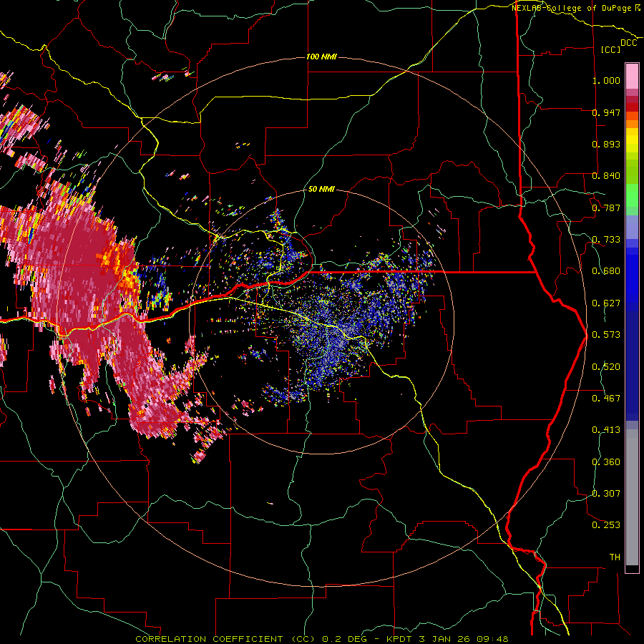Click the 50 NMI range ring label
Screen dimensions: 644x644
click(321, 189)
